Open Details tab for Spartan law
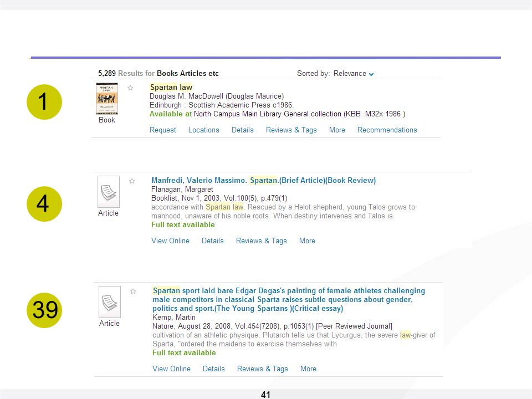 pos(243,130)
